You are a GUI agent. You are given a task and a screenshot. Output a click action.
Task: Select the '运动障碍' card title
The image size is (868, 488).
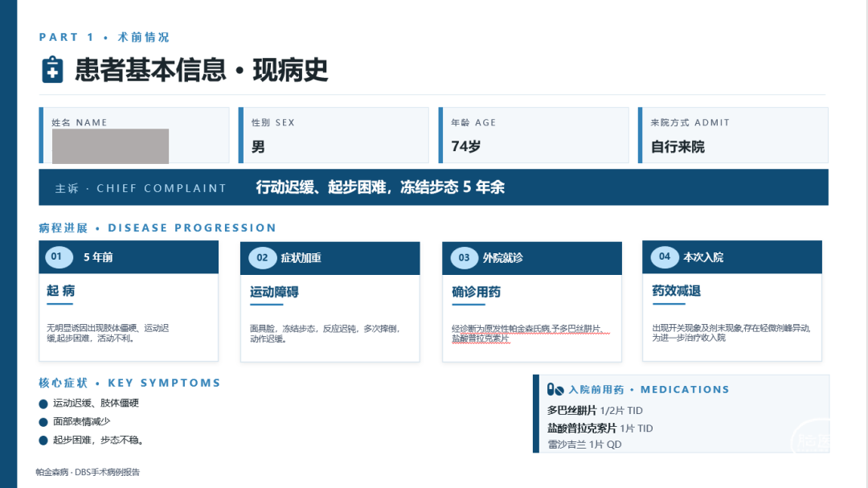pyautogui.click(x=274, y=292)
